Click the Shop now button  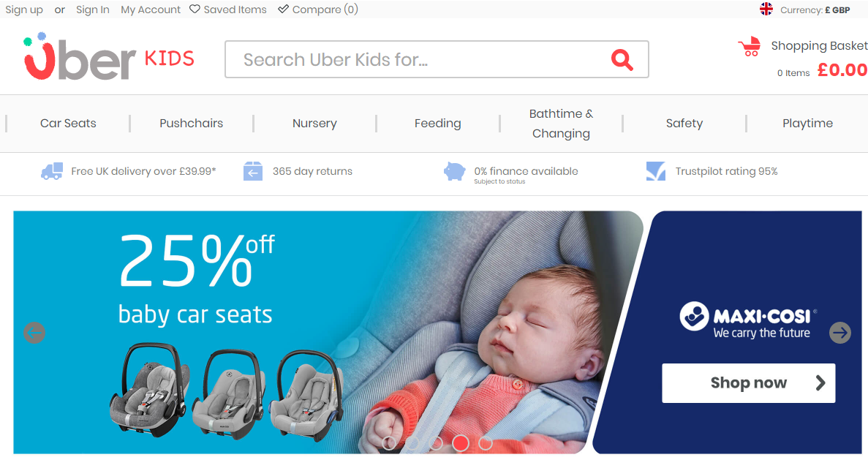coord(748,383)
